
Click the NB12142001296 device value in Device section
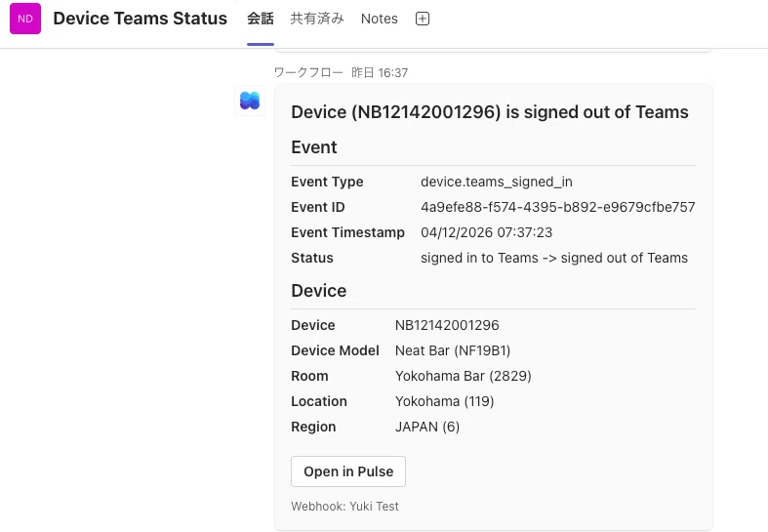click(447, 325)
